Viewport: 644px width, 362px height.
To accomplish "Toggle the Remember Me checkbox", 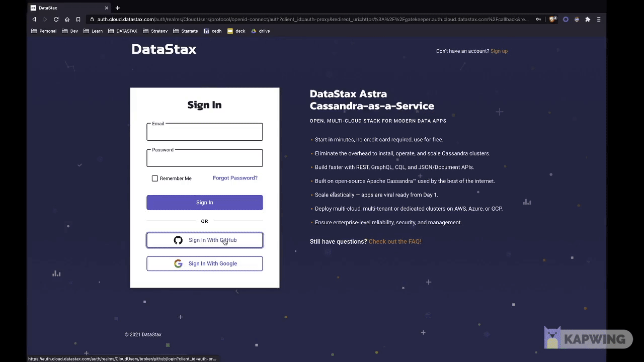I will (x=155, y=178).
